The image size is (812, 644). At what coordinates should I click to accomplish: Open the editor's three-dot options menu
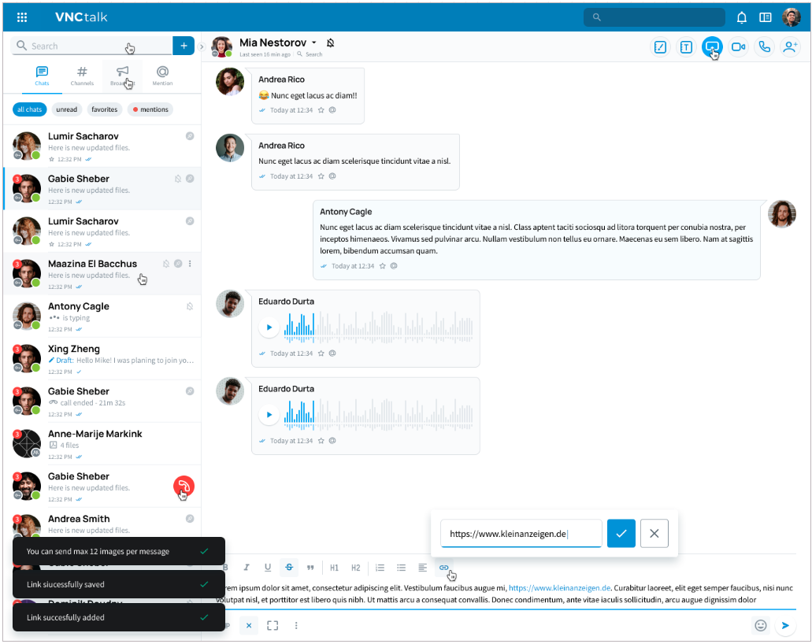click(x=296, y=625)
